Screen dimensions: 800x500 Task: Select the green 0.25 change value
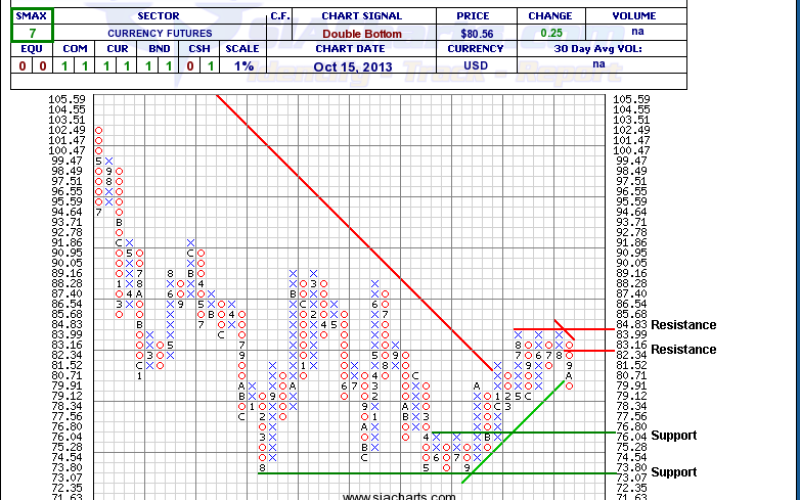click(x=550, y=32)
